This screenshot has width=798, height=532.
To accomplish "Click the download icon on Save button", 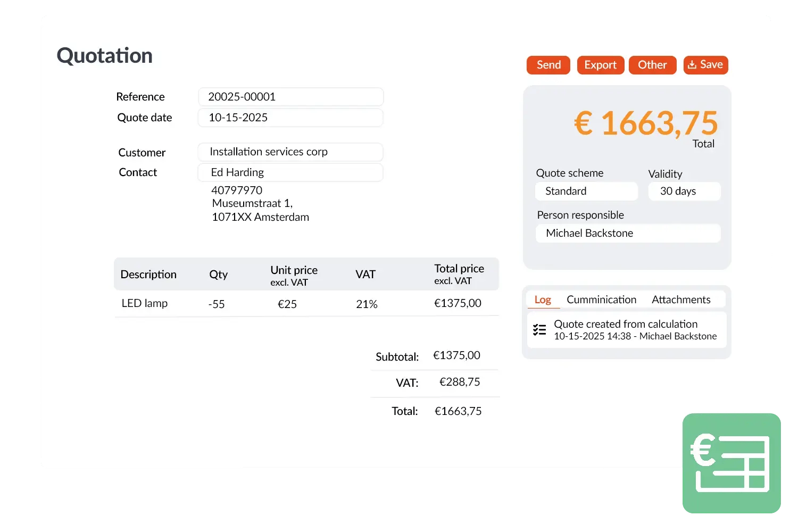I will coord(692,65).
